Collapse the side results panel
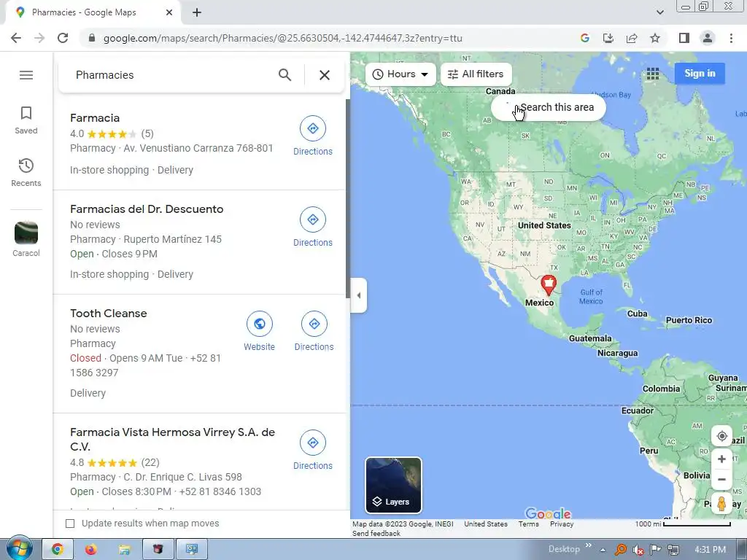The width and height of the screenshot is (747, 560). click(359, 295)
